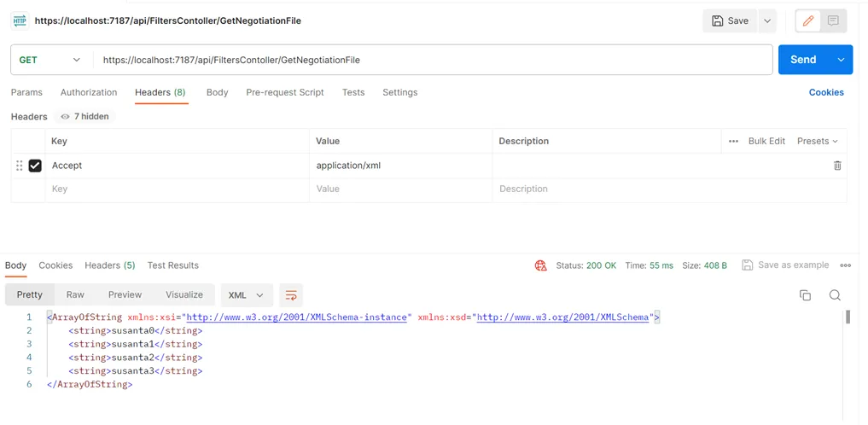Click the susanta0 string line

coord(136,331)
